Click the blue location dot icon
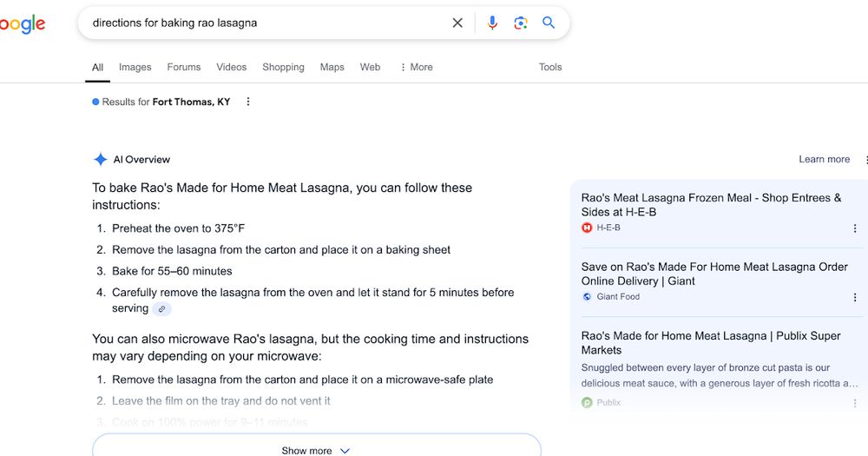Viewport: 868px width, 456px height. [95, 102]
